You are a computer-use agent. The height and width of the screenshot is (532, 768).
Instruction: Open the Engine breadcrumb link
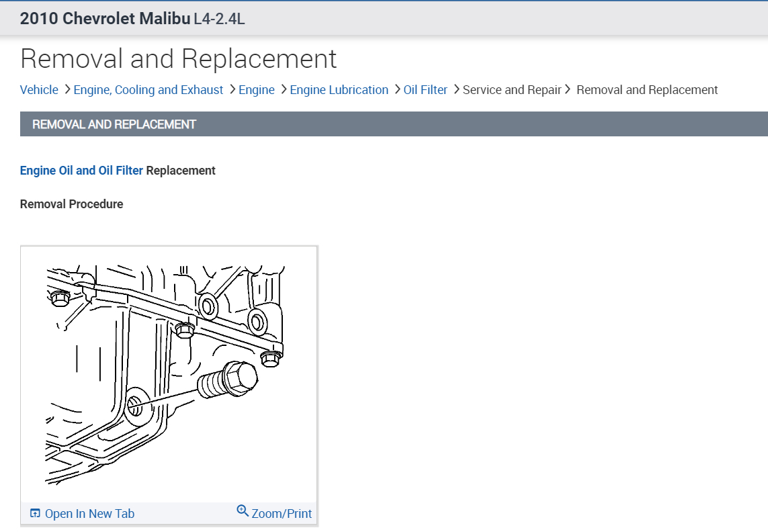(x=257, y=90)
